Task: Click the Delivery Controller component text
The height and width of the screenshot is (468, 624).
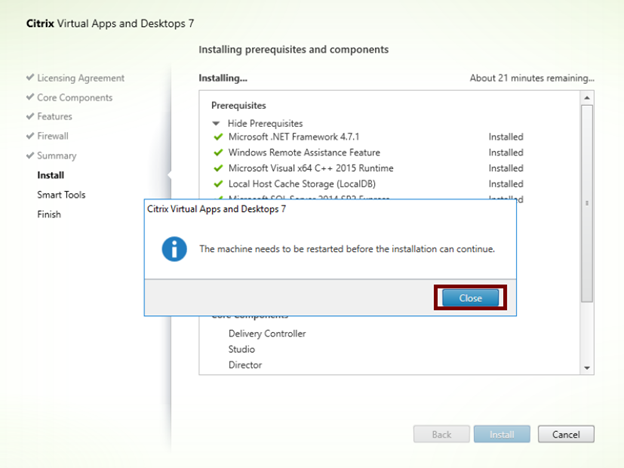Action: (x=267, y=333)
